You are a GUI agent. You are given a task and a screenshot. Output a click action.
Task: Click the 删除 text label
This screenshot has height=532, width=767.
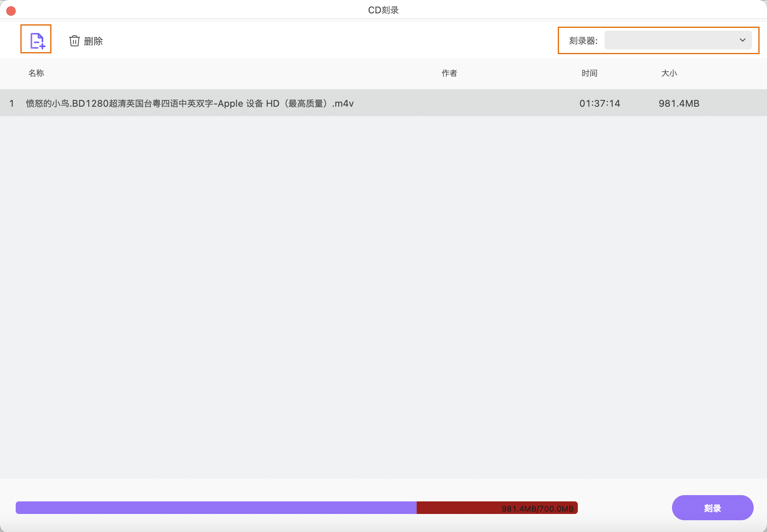pos(93,41)
